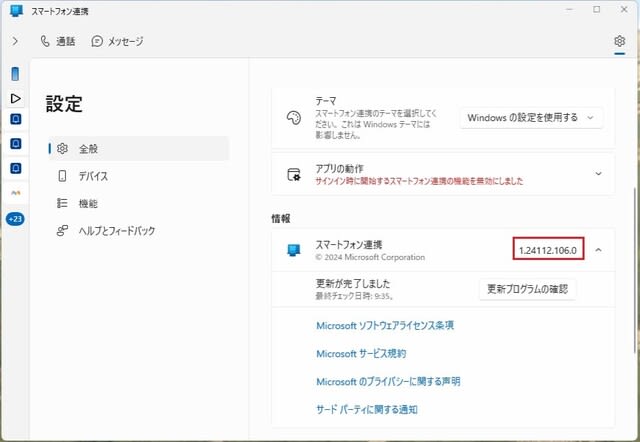
Task: Minimize the スマートフォン連携 window
Action: 569,9
